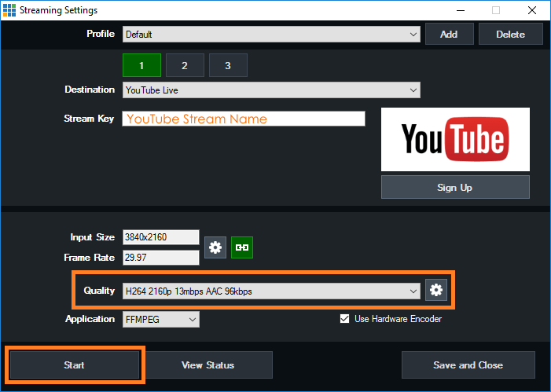Click the Quality label

pyautogui.click(x=99, y=291)
